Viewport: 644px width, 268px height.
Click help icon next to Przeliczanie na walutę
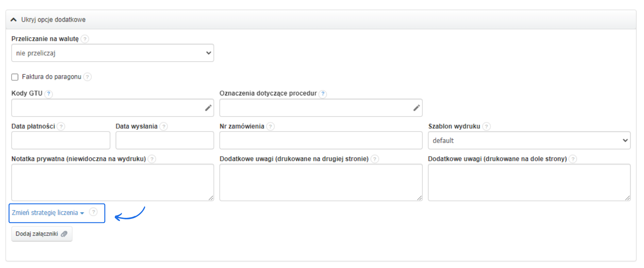pyautogui.click(x=85, y=39)
